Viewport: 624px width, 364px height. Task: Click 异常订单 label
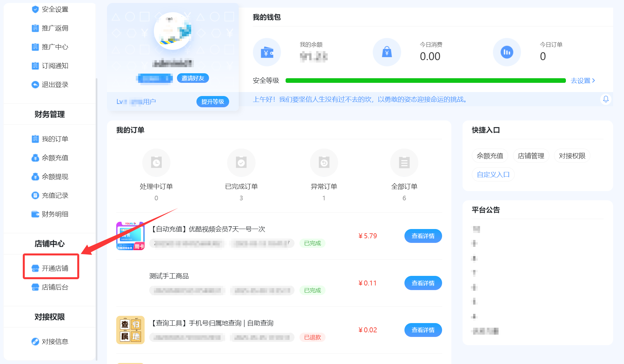tap(324, 186)
